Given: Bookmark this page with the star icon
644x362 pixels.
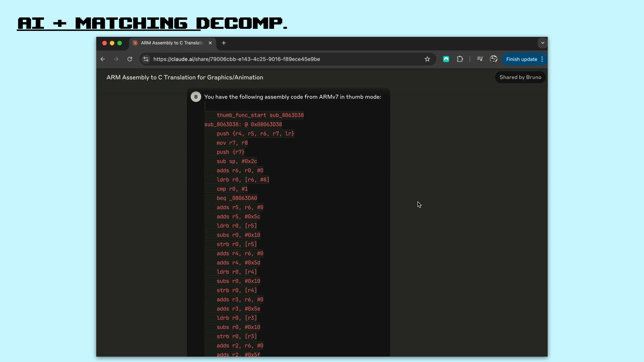Looking at the screenshot, I should [427, 59].
